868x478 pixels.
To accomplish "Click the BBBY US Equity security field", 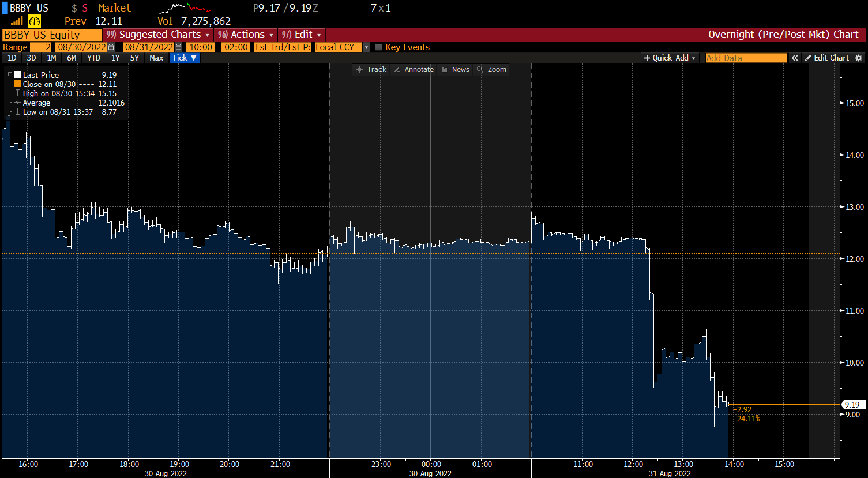I will tap(51, 35).
